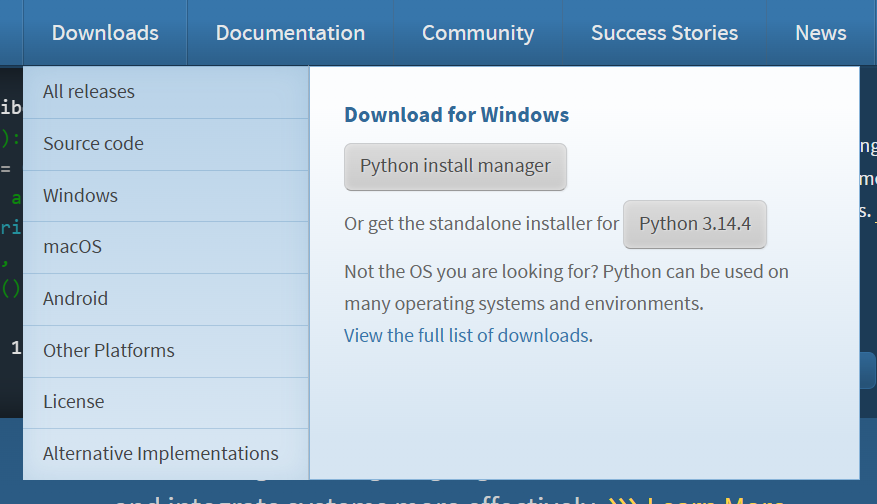Open the News nav item
The image size is (877, 504).
pos(821,32)
